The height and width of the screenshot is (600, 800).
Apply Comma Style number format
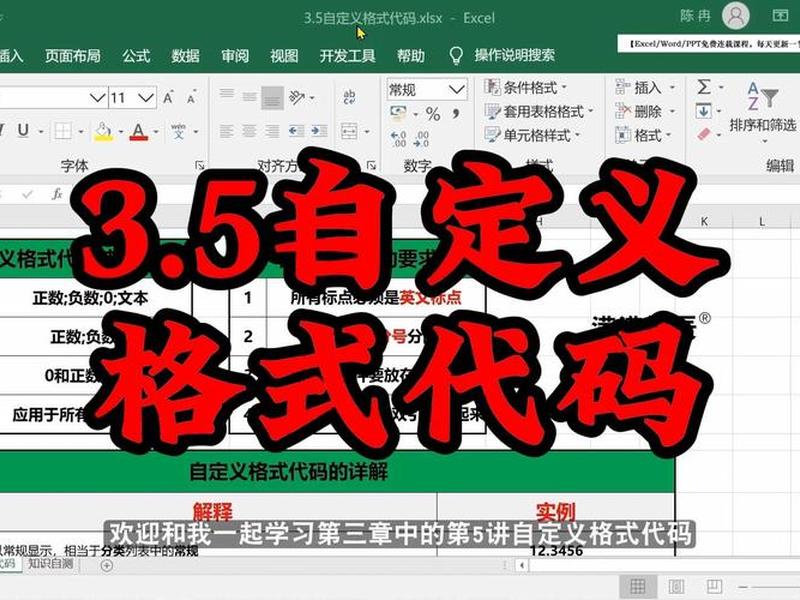(456, 113)
